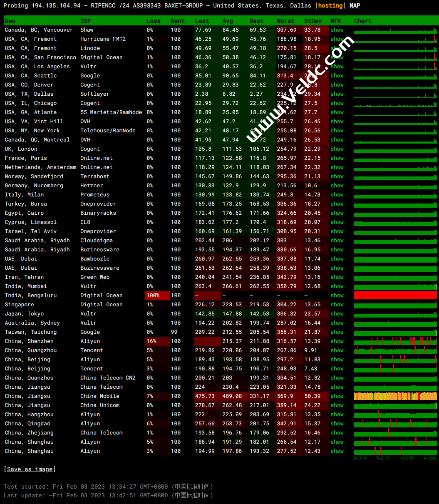
Task: Select the Telehouse/RamNode ISP cell
Action: [108, 131]
